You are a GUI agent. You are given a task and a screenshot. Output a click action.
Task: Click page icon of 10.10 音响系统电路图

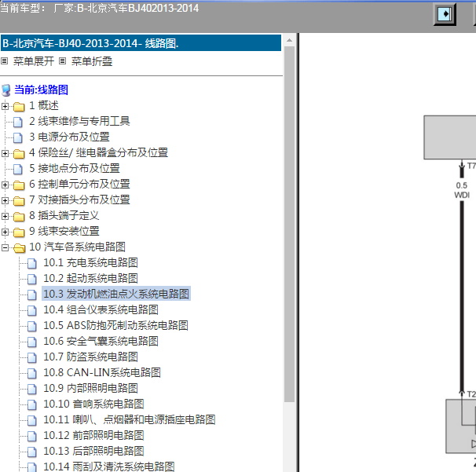[32, 405]
